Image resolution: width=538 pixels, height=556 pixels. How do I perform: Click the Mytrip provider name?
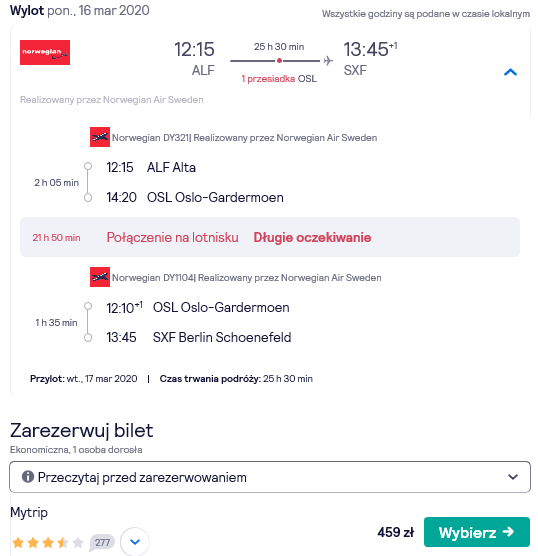click(x=29, y=512)
